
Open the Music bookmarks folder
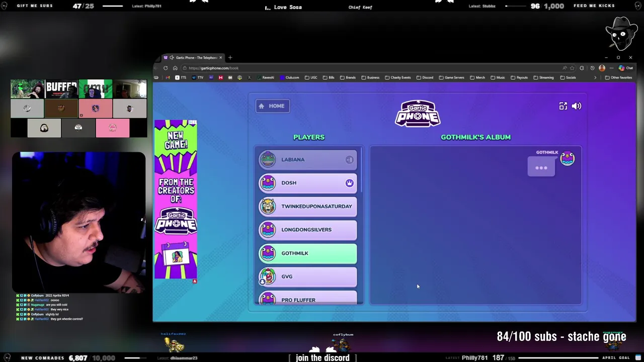coord(498,77)
